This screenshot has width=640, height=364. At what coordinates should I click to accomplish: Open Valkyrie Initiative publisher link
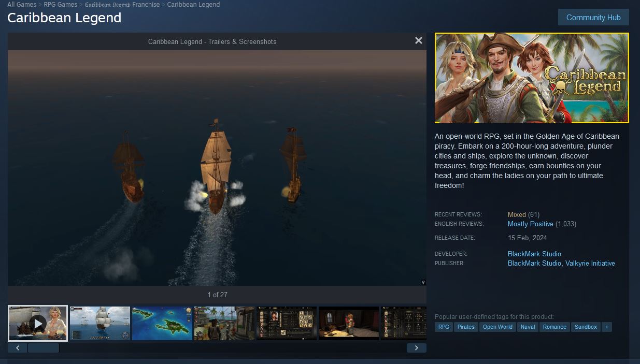tap(590, 263)
